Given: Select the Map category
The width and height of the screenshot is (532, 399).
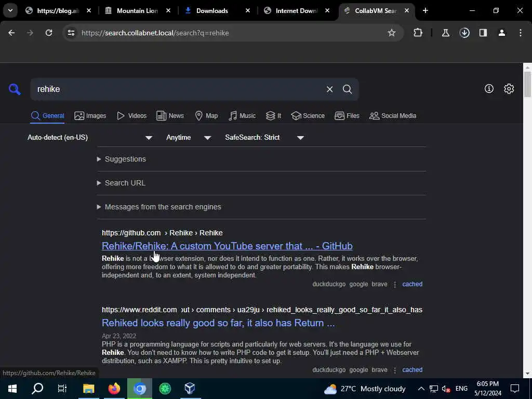Looking at the screenshot, I should pos(206,116).
